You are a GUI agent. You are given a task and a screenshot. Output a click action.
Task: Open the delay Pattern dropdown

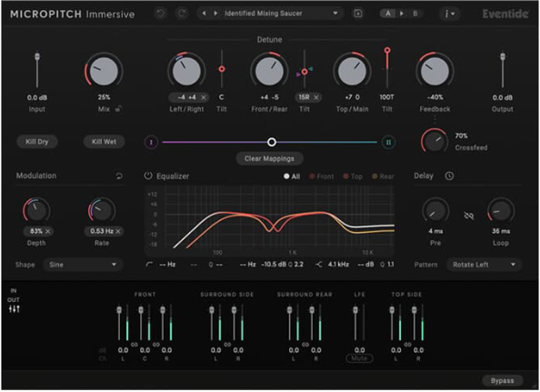[484, 265]
